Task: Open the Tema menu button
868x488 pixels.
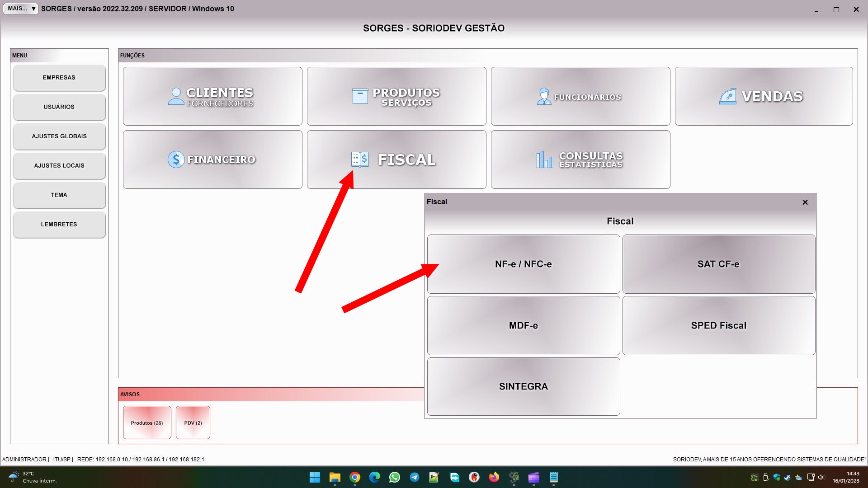Action: coord(59,195)
